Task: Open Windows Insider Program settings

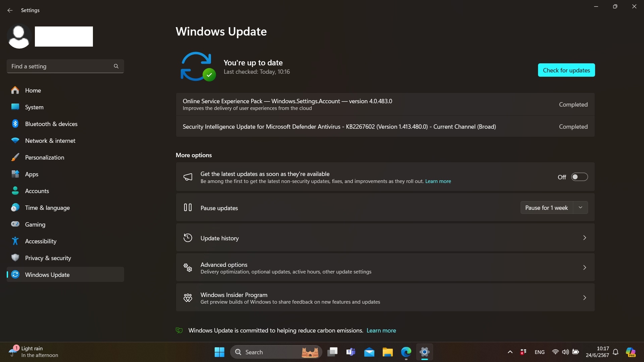Action: tap(385, 298)
